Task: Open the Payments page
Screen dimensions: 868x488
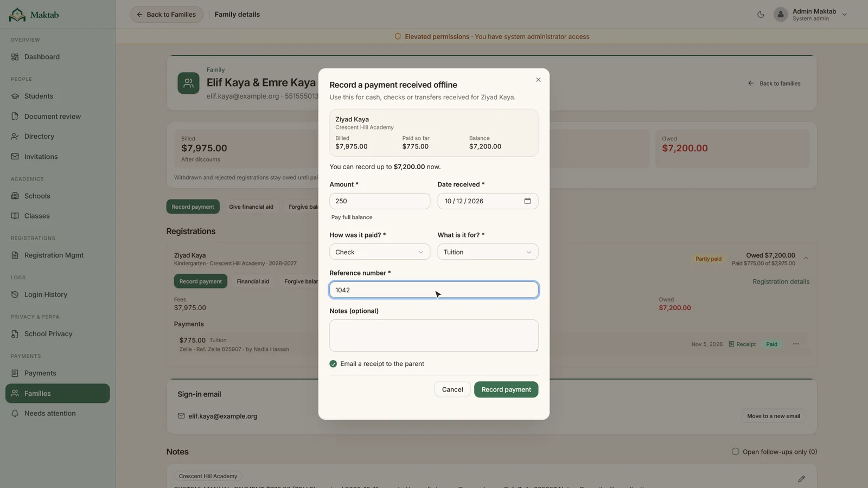Action: [58, 373]
